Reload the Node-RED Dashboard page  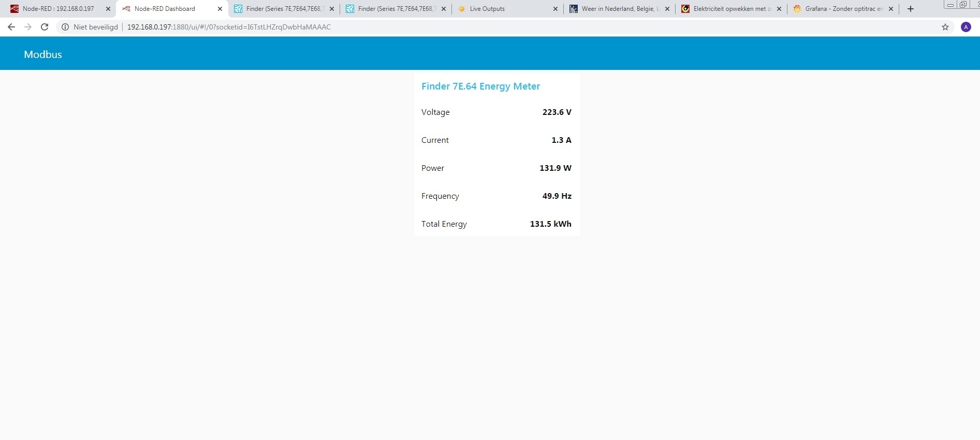pyautogui.click(x=45, y=27)
